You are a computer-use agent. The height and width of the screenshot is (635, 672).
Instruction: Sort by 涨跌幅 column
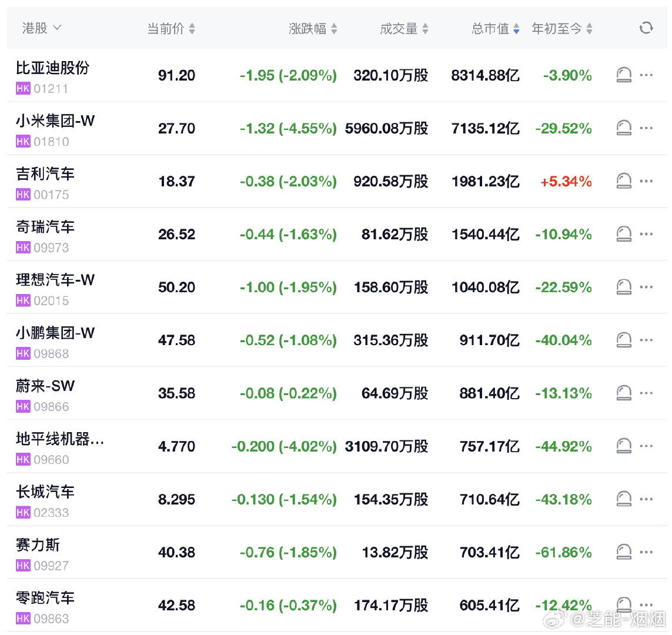point(313,29)
